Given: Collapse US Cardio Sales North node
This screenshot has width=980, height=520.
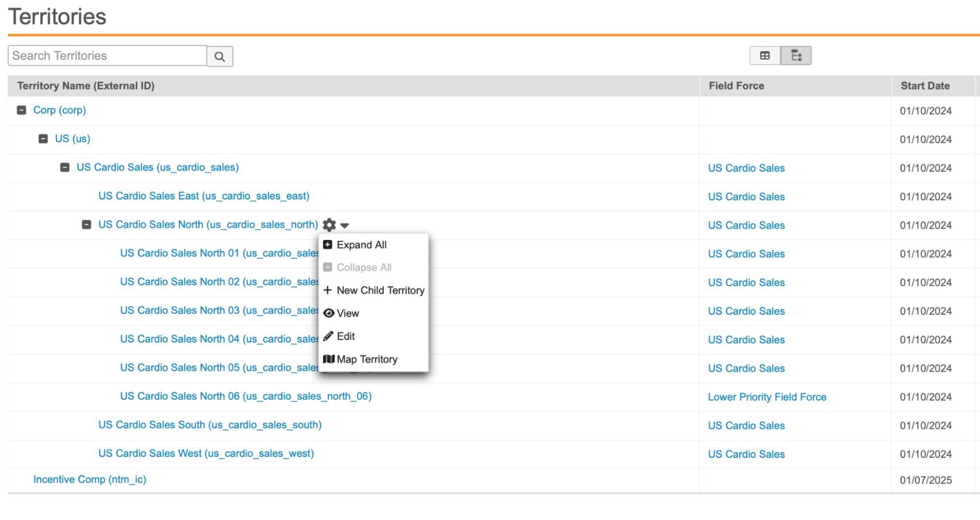Looking at the screenshot, I should click(86, 225).
